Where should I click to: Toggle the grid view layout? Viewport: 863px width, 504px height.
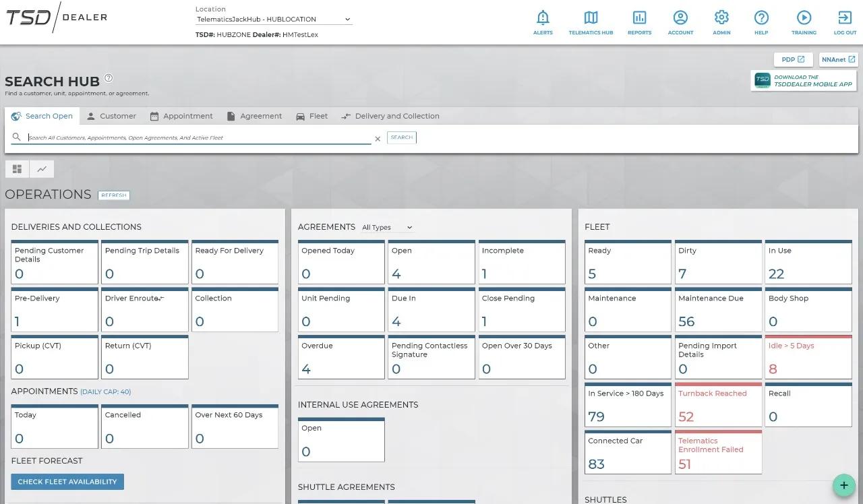coord(17,168)
